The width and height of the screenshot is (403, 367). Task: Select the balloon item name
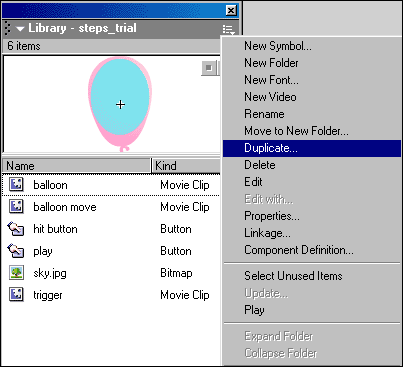click(x=50, y=185)
